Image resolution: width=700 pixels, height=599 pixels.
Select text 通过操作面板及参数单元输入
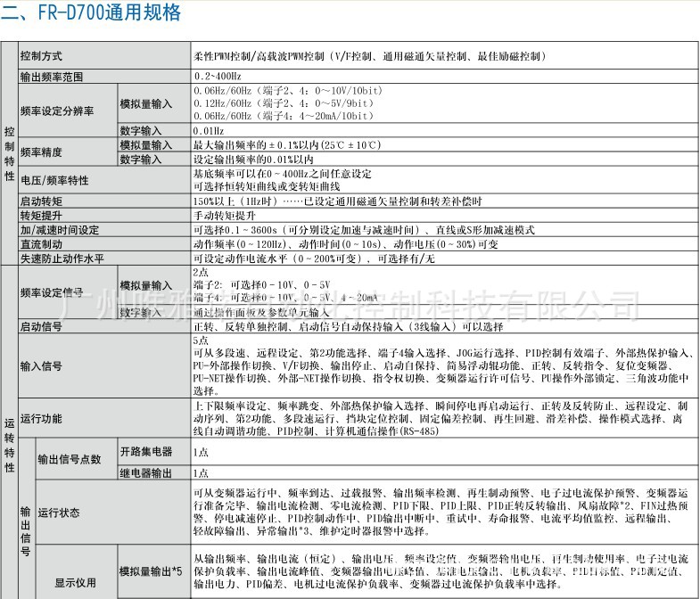(261, 313)
